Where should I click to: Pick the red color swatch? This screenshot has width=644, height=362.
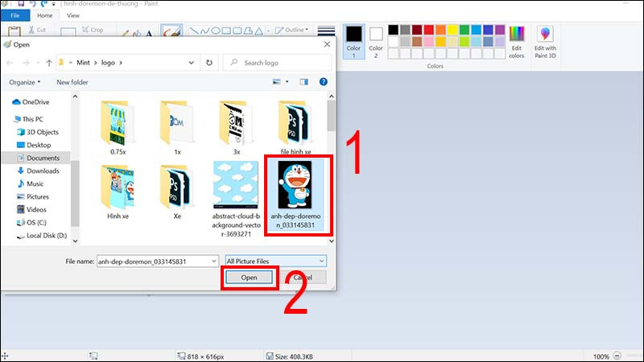pos(429,30)
